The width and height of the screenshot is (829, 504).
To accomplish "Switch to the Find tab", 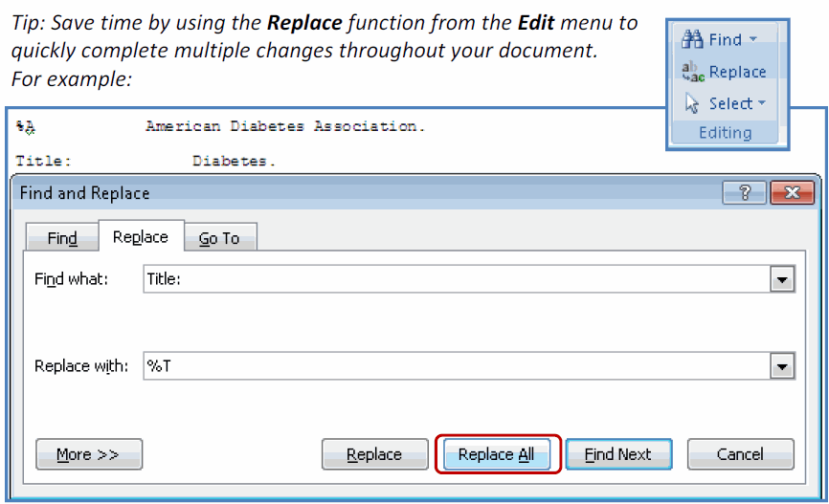I will tap(62, 238).
